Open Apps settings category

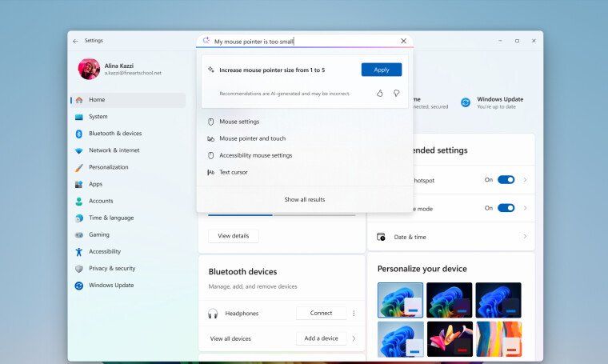pyautogui.click(x=128, y=184)
